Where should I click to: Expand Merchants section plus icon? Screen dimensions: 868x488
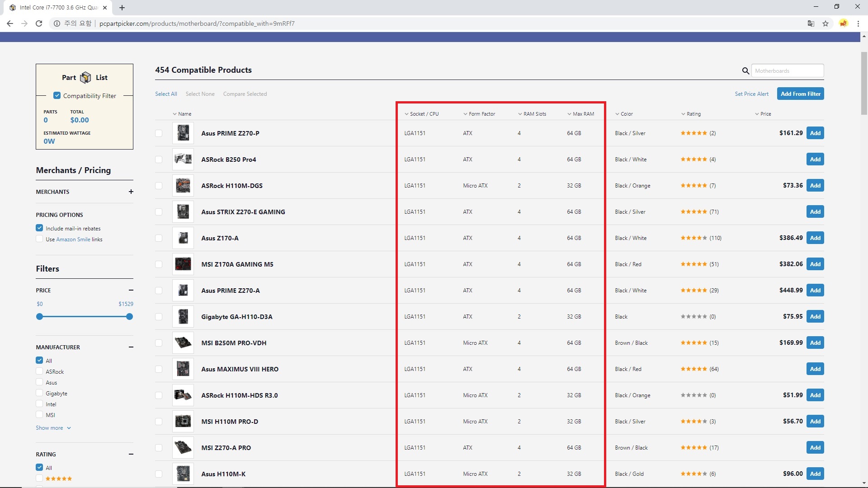click(131, 192)
